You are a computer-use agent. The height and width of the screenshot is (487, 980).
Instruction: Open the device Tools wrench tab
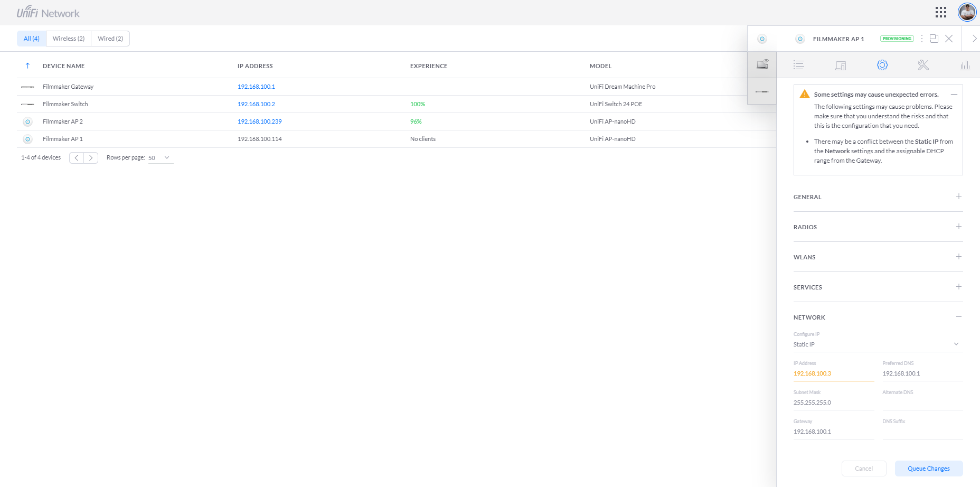924,65
